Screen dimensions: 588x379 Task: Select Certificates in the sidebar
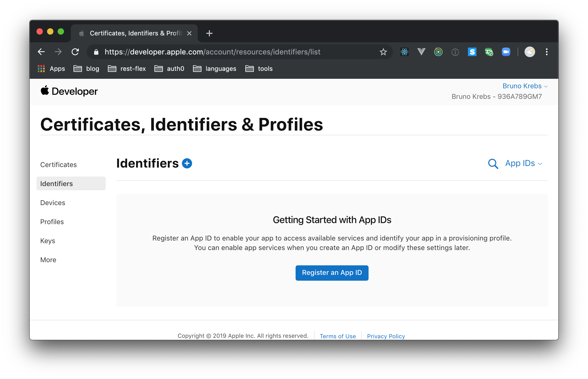[58, 165]
